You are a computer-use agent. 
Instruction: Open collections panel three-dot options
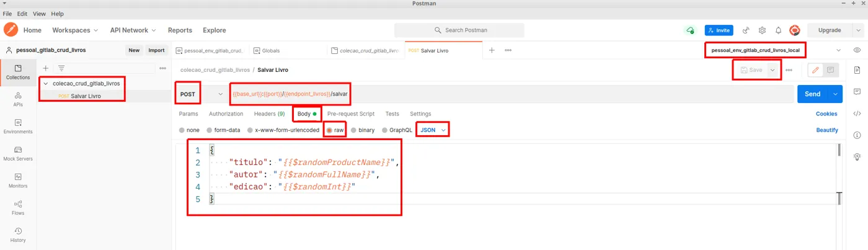tap(162, 68)
